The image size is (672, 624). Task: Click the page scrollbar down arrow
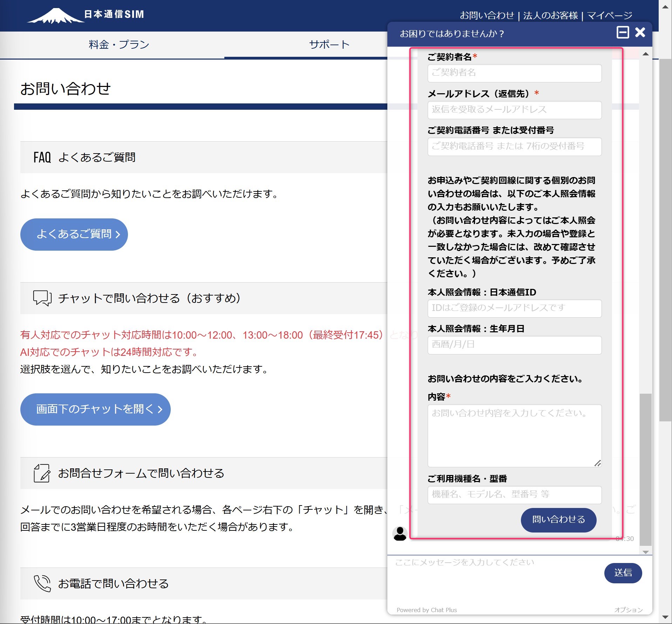(x=665, y=617)
